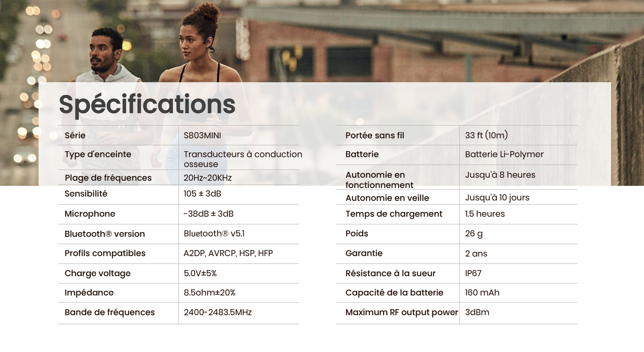Click the 20Hz~20KHz value
The width and height of the screenshot is (644, 352).
208,178
